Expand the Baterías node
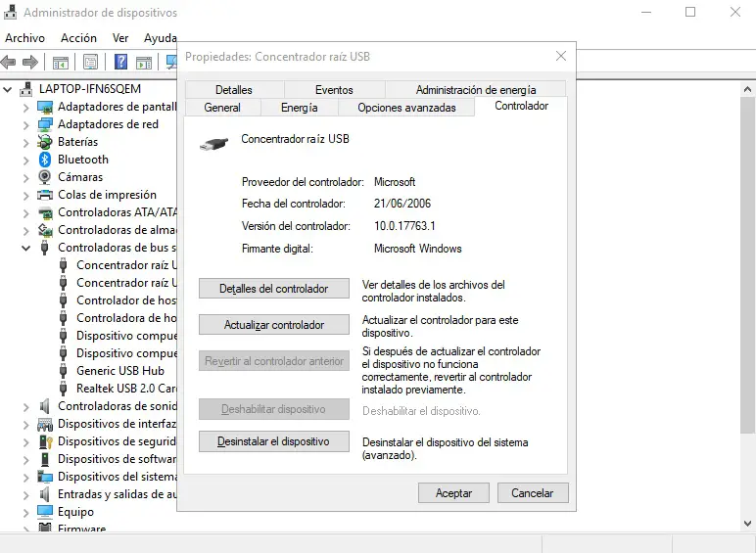Screen dimensions: 756x553 [26, 143]
